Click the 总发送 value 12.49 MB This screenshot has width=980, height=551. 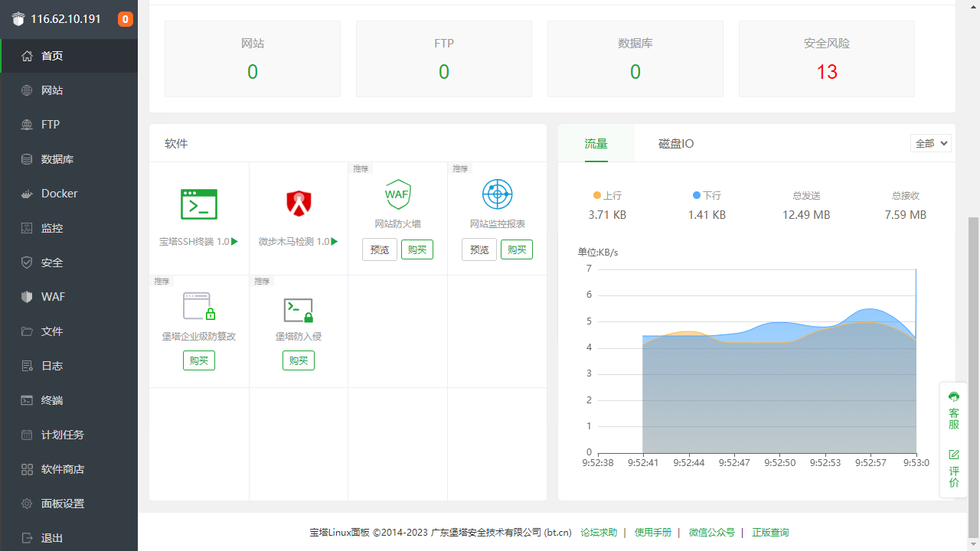[x=806, y=215]
